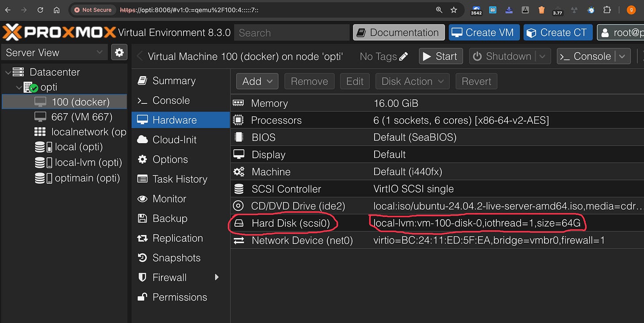Screen dimensions: 644x323
Task: Select the Hard Disk (scsi0) row
Action: 437,223
